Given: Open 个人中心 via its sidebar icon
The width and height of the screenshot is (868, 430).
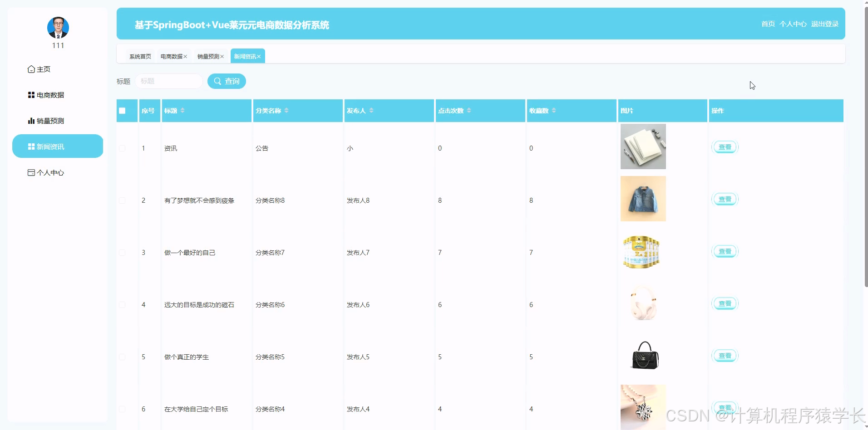Looking at the screenshot, I should (30, 172).
